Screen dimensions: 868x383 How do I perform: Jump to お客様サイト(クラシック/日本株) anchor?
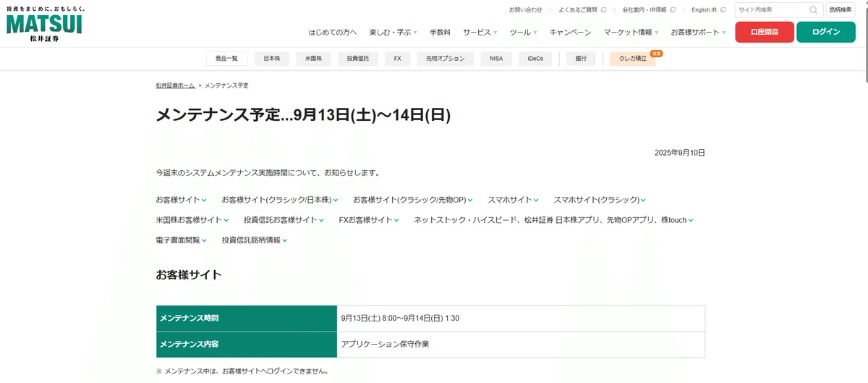pyautogui.click(x=280, y=199)
